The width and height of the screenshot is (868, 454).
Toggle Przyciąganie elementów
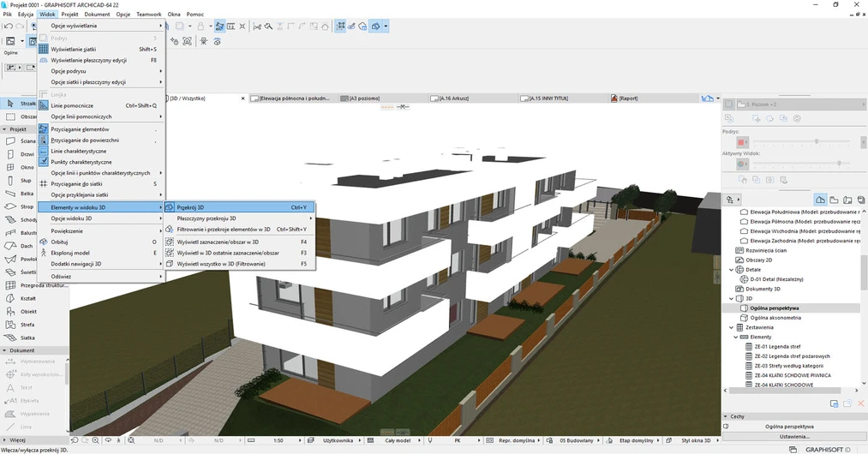99,129
